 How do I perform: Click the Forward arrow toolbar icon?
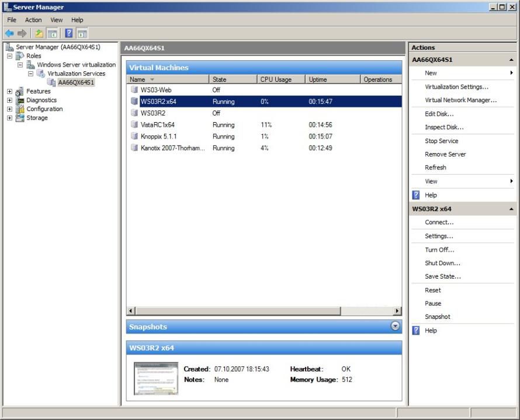[22, 33]
